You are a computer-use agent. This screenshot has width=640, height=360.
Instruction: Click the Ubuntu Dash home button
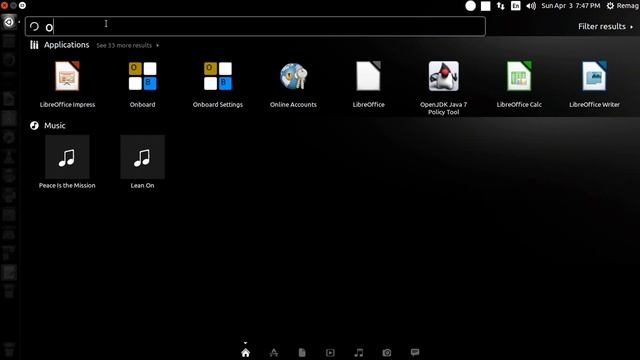tap(9, 22)
